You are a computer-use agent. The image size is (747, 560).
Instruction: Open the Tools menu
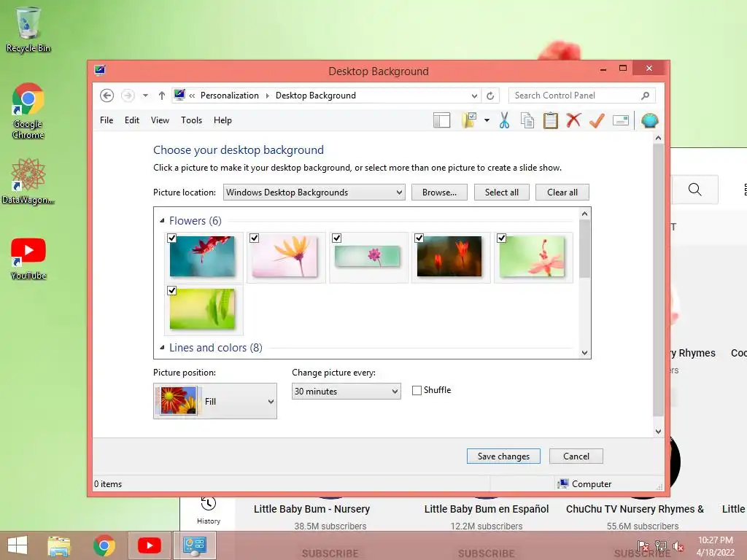coord(192,120)
